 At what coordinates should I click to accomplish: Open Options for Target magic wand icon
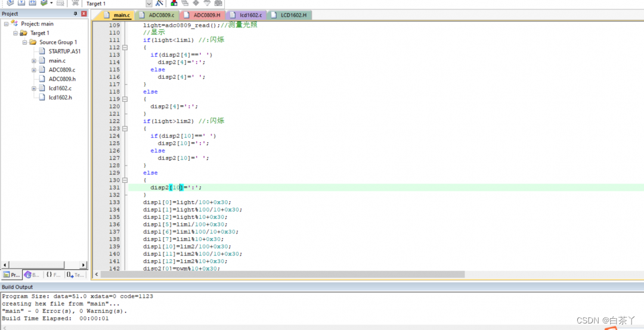pos(160,3)
